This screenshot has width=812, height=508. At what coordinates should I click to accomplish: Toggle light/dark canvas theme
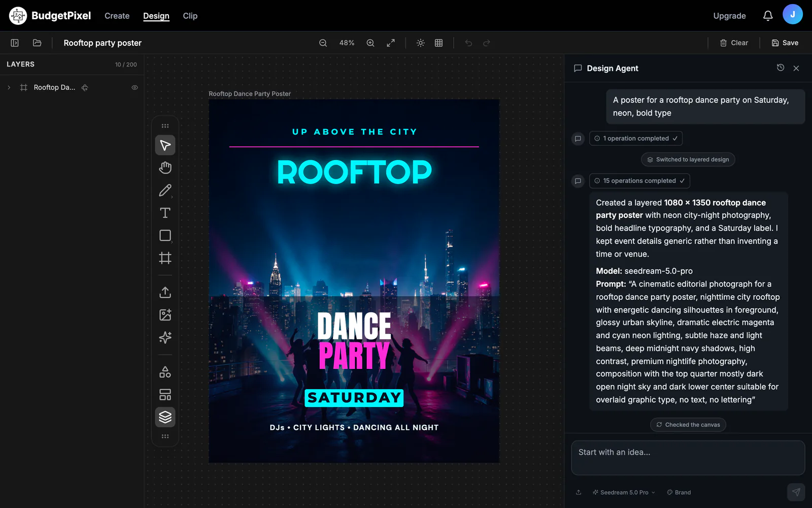click(x=421, y=43)
